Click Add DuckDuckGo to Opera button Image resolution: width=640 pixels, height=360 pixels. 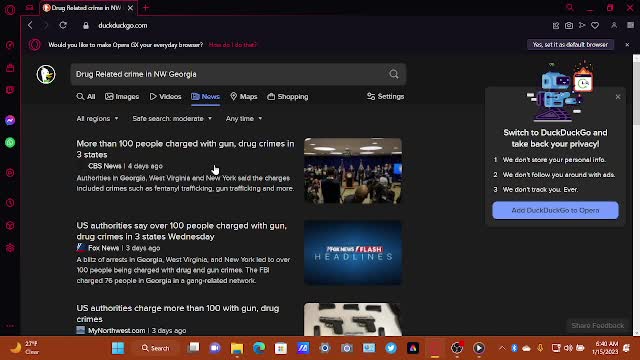(555, 210)
